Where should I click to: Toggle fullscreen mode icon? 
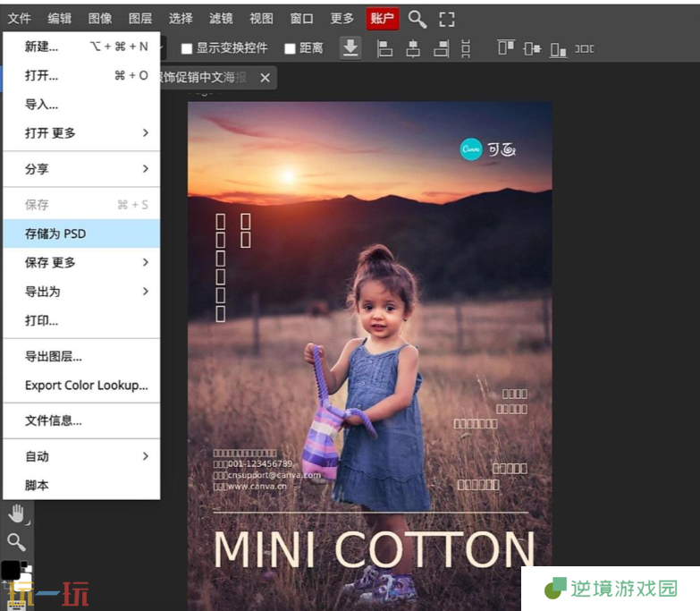click(446, 19)
